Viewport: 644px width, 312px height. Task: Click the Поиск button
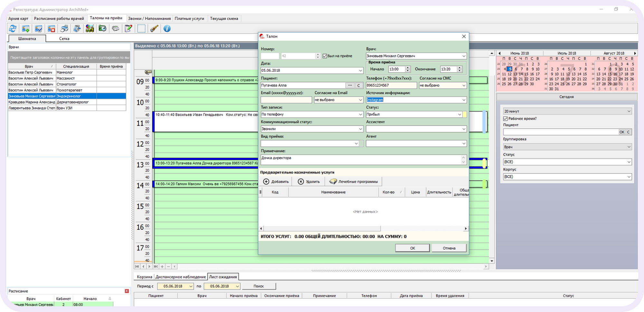tap(259, 286)
